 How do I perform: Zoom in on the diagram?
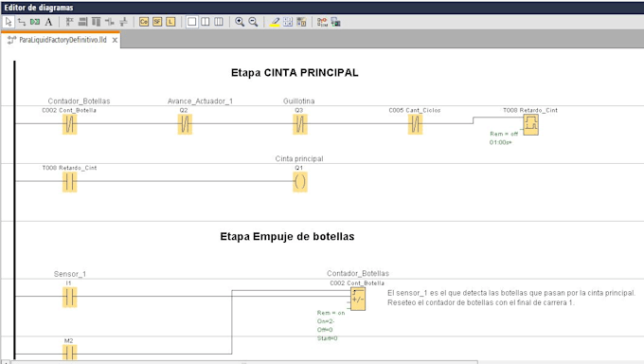pyautogui.click(x=240, y=22)
